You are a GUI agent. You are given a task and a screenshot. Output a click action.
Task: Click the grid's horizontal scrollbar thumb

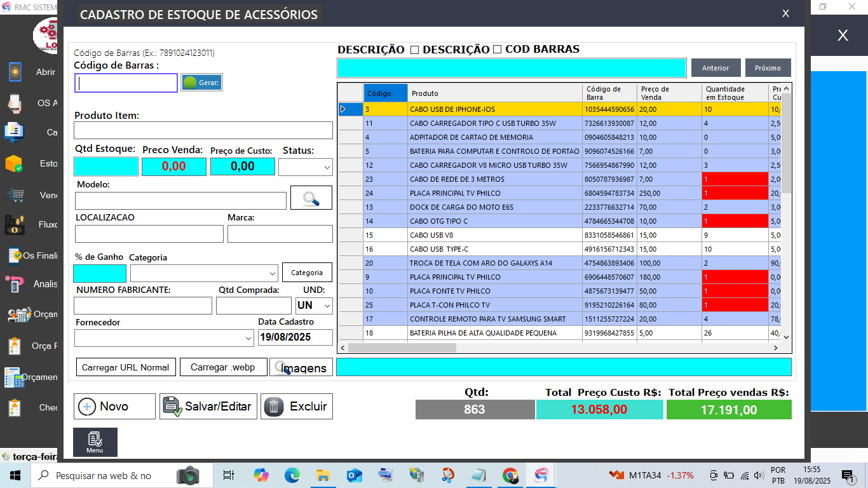point(402,348)
